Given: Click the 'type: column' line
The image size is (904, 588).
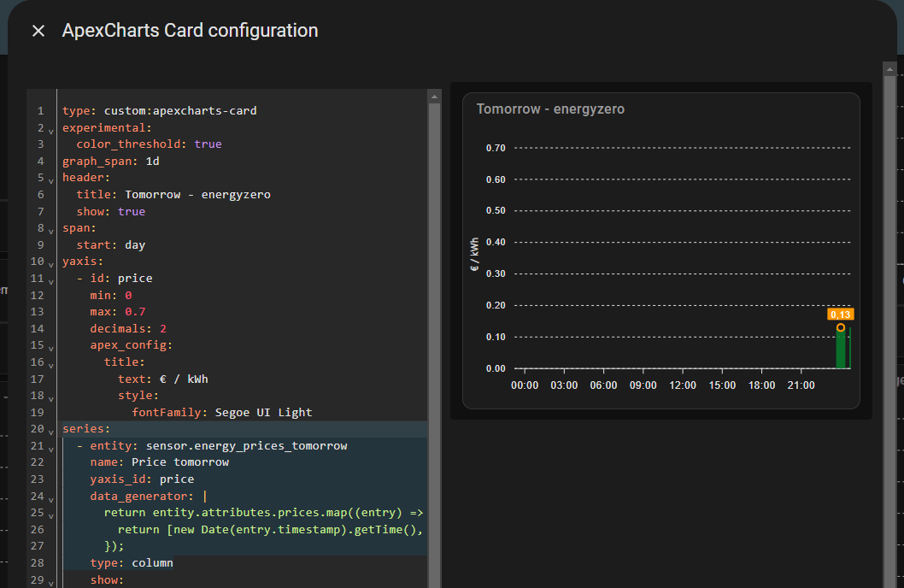Looking at the screenshot, I should (x=132, y=562).
